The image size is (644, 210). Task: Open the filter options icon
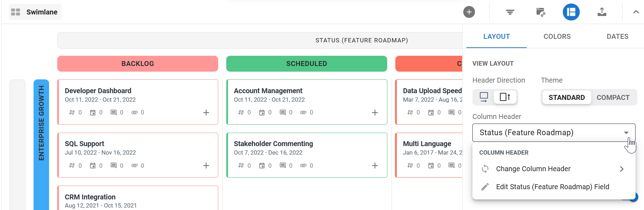coord(510,12)
